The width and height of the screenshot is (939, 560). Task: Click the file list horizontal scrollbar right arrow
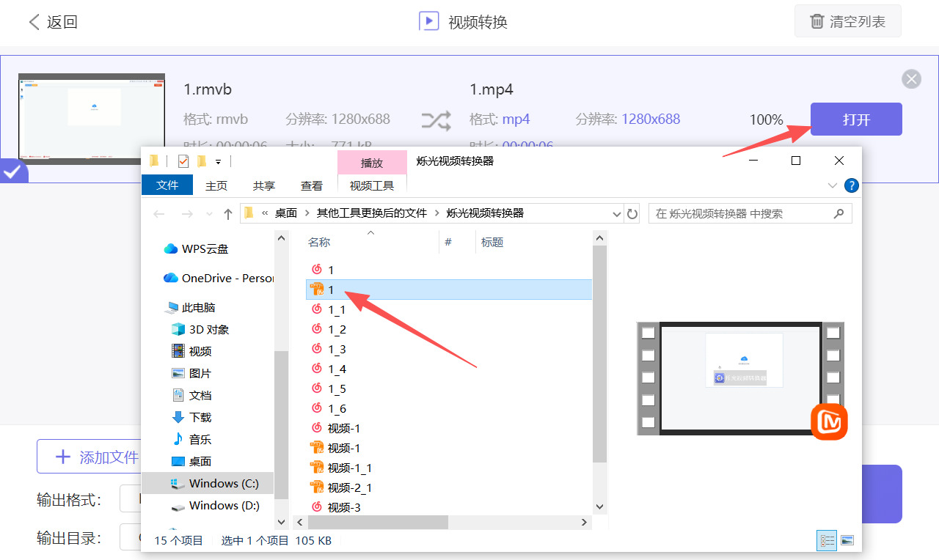(585, 523)
